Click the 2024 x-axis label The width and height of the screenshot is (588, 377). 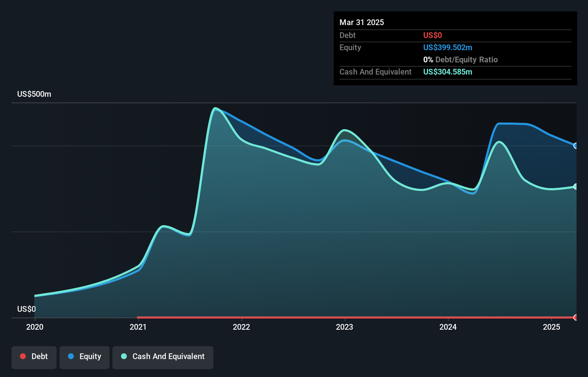(x=448, y=327)
